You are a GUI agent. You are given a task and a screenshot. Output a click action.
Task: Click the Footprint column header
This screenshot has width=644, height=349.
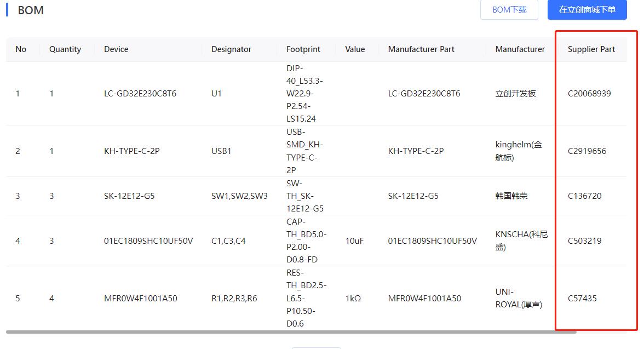pos(303,49)
